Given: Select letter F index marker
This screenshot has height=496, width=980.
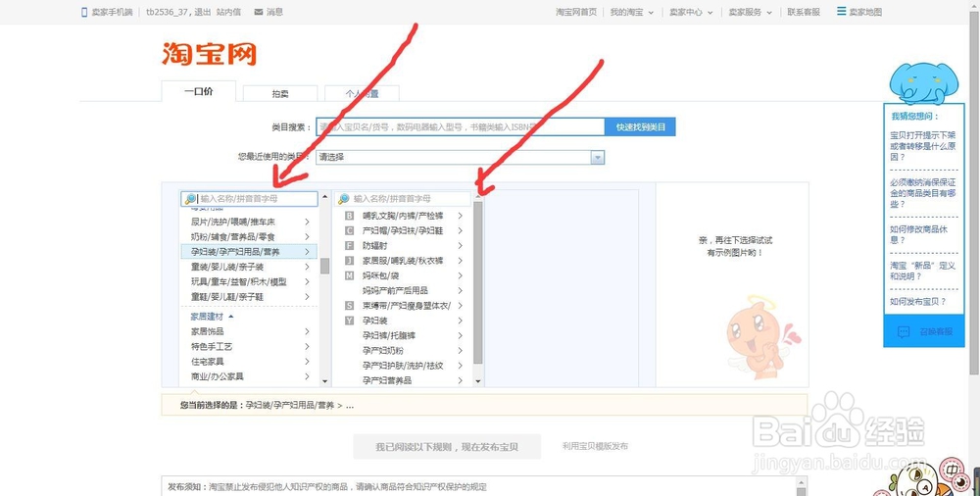Looking at the screenshot, I should pos(350,246).
